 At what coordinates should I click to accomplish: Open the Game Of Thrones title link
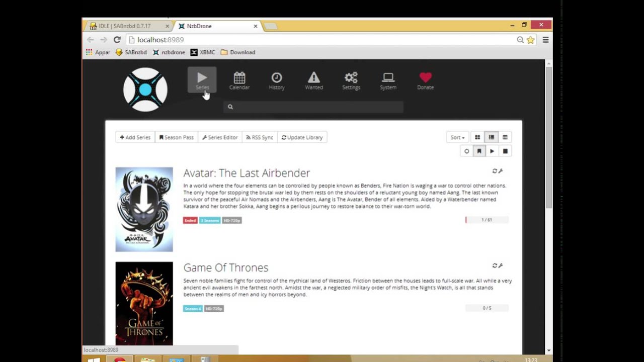(x=226, y=267)
